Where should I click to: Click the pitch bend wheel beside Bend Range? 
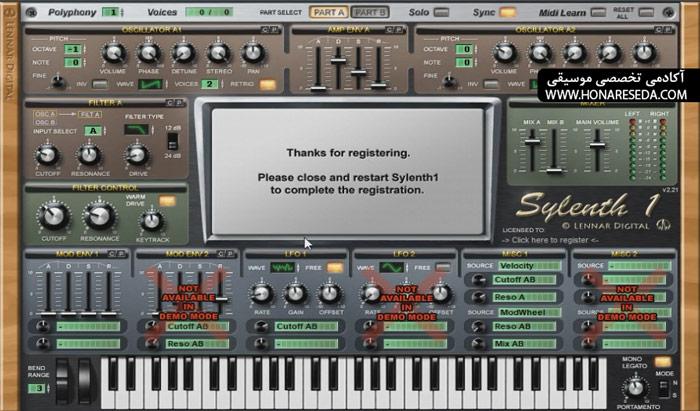click(62, 380)
